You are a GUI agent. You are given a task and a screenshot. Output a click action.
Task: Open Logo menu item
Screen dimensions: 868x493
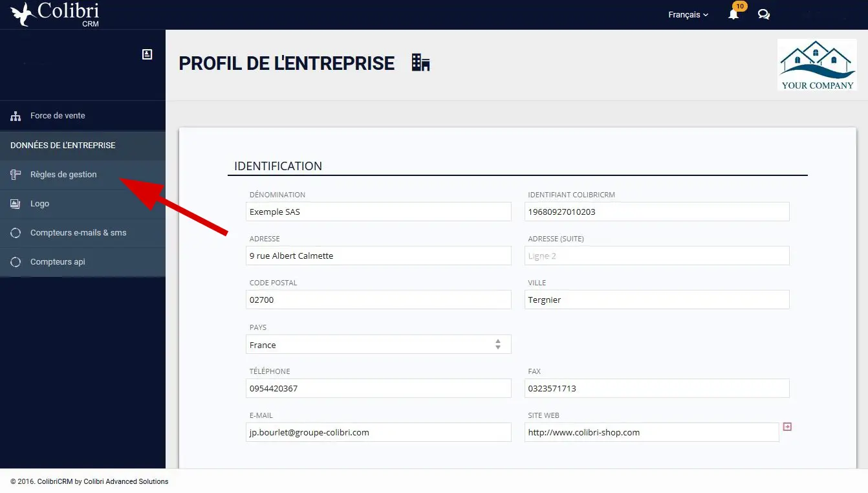point(83,204)
